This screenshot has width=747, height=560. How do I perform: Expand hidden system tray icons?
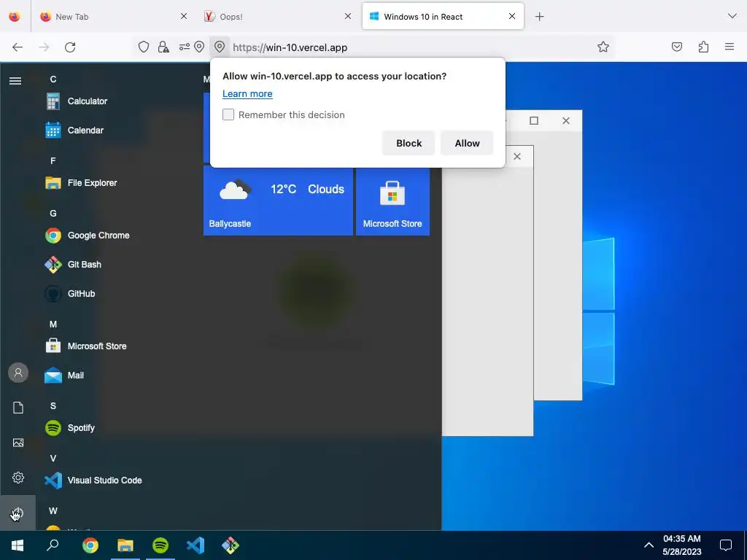pyautogui.click(x=649, y=545)
